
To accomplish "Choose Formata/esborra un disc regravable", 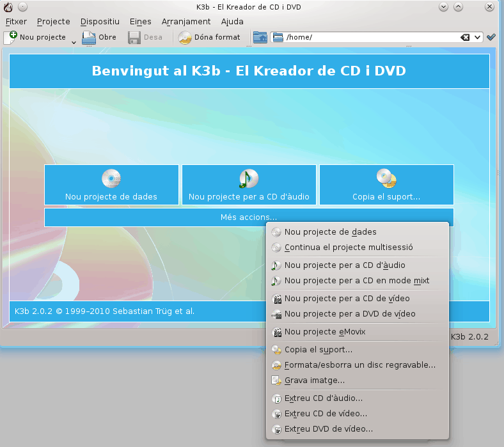I will [359, 365].
